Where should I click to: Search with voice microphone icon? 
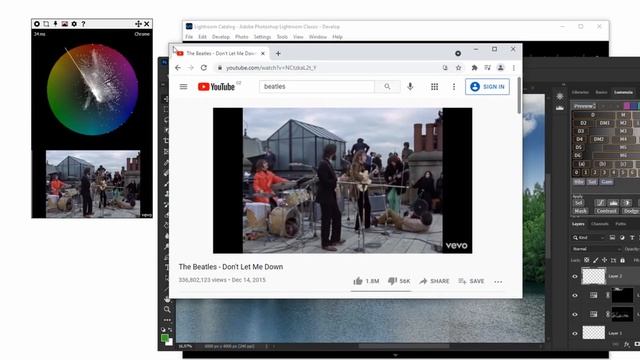click(410, 87)
